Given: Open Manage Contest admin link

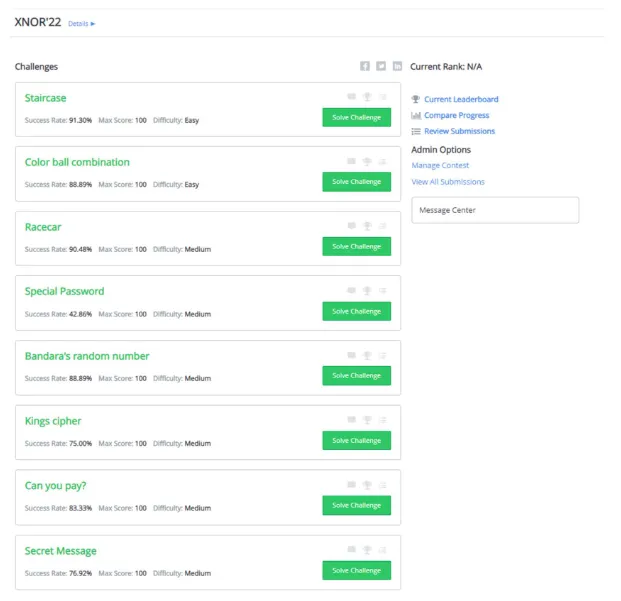Looking at the screenshot, I should click(x=440, y=165).
